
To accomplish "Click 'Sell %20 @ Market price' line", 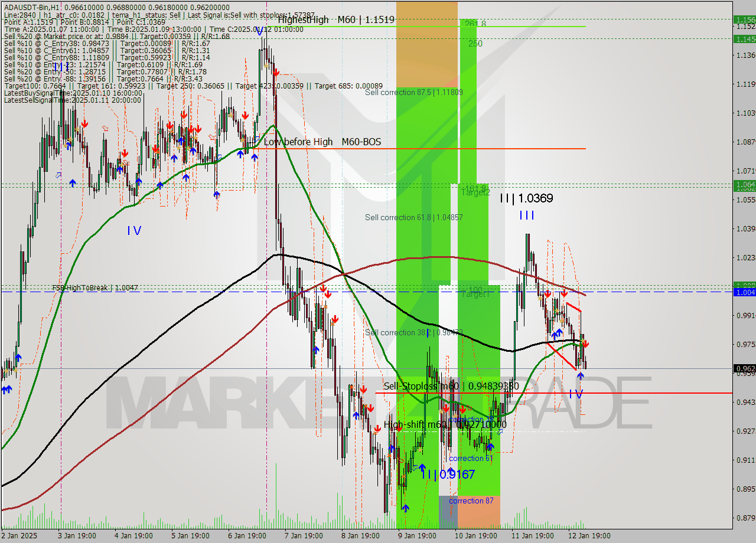I will [x=117, y=37].
